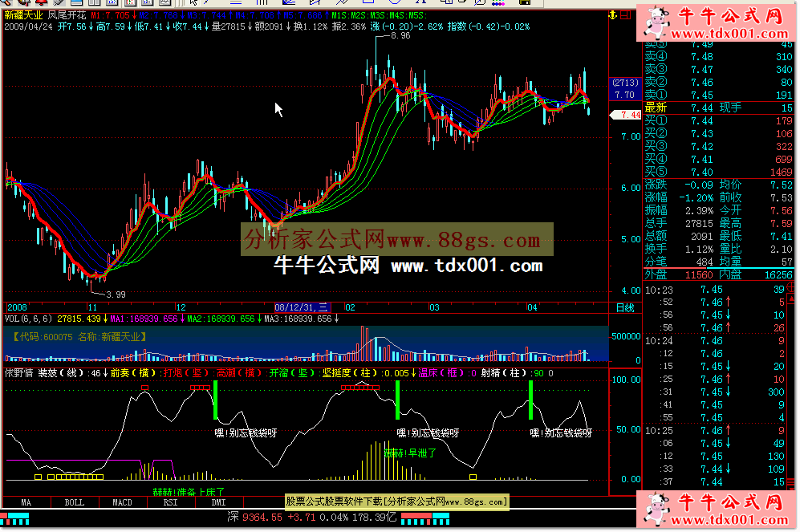Click the 依野情 sub-indicator name
The width and height of the screenshot is (800, 532).
pyautogui.click(x=19, y=373)
